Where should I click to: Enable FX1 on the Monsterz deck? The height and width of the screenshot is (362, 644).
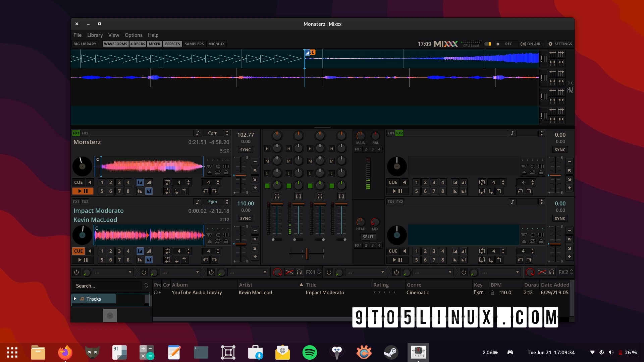[x=75, y=133]
